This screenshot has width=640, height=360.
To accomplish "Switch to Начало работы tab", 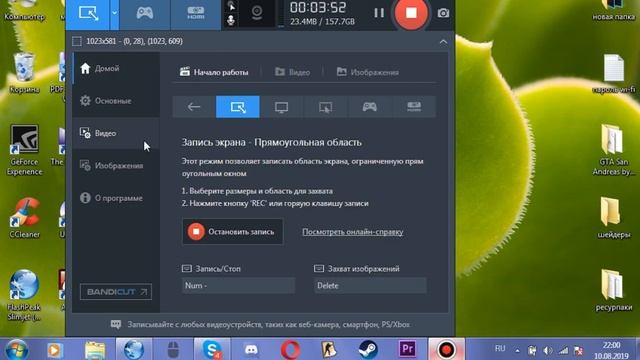I will [x=214, y=72].
